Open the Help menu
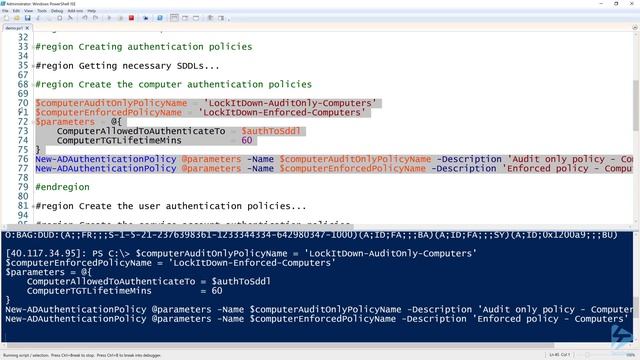The image size is (640, 360). pos(92,11)
